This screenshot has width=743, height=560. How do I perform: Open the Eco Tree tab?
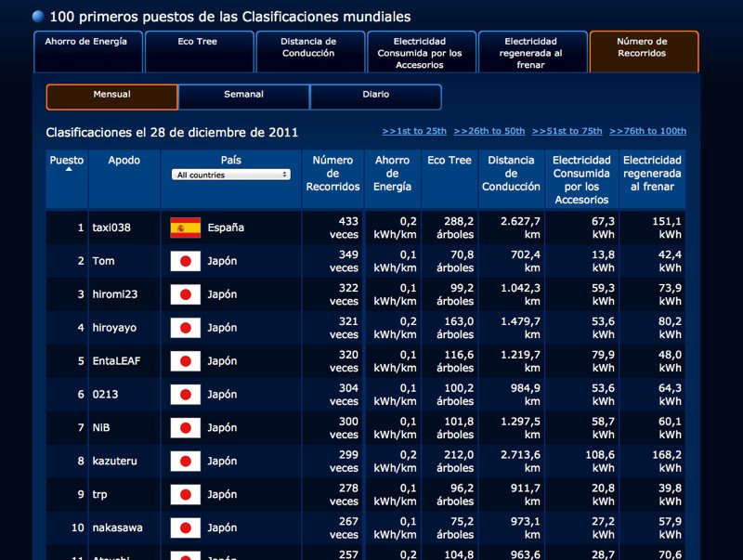coord(198,51)
